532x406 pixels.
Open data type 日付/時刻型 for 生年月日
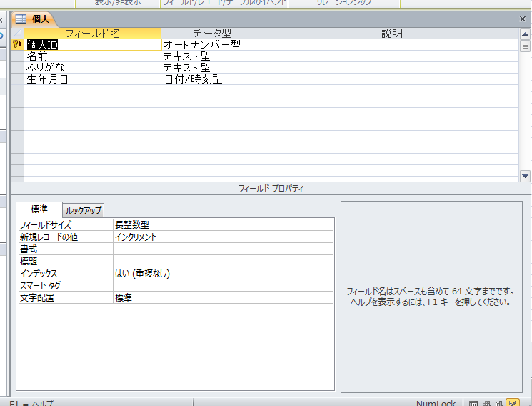point(212,79)
